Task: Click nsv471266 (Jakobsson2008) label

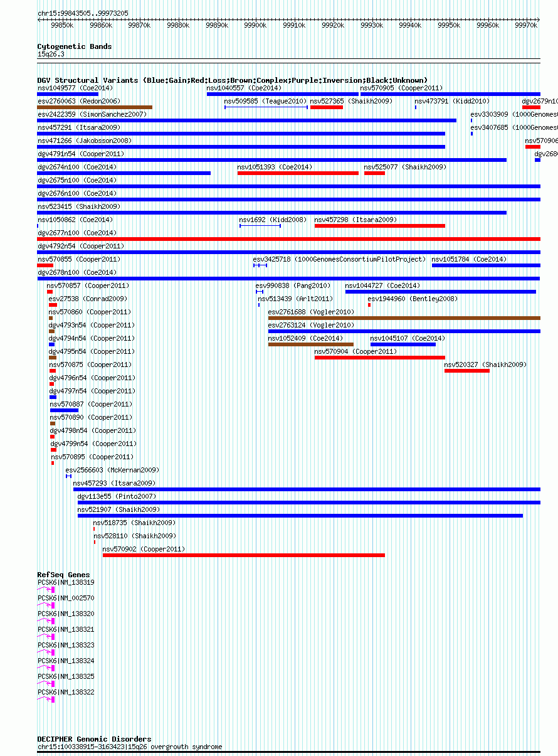Action: click(x=85, y=141)
